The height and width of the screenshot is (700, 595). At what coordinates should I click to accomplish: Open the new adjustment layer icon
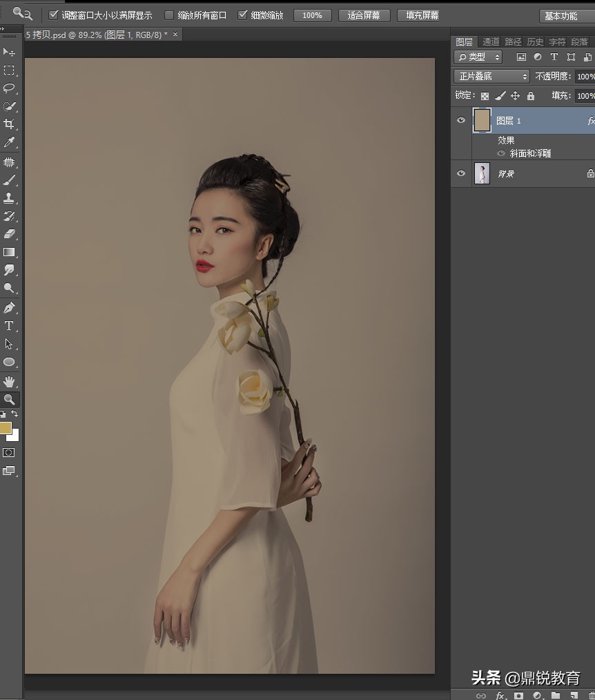538,695
